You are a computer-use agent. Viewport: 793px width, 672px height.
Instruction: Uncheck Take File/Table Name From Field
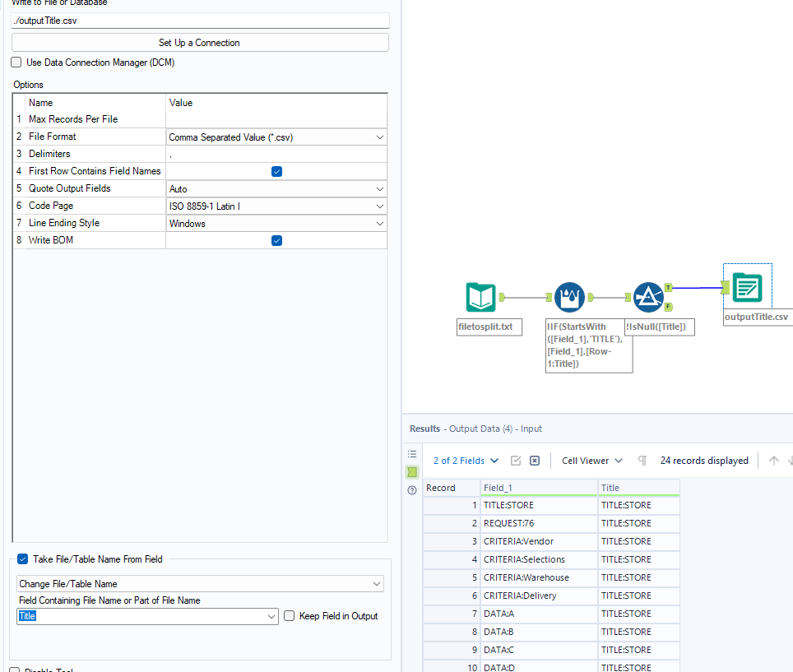point(22,559)
